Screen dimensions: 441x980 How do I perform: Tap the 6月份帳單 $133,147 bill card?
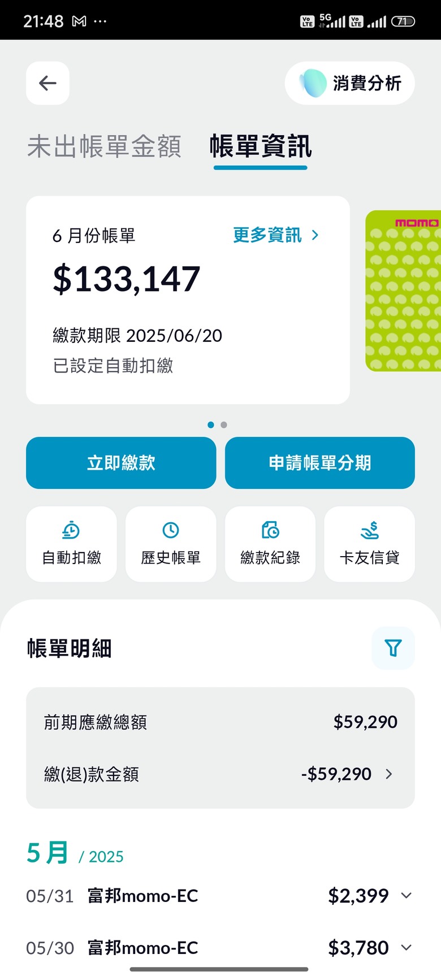(188, 300)
